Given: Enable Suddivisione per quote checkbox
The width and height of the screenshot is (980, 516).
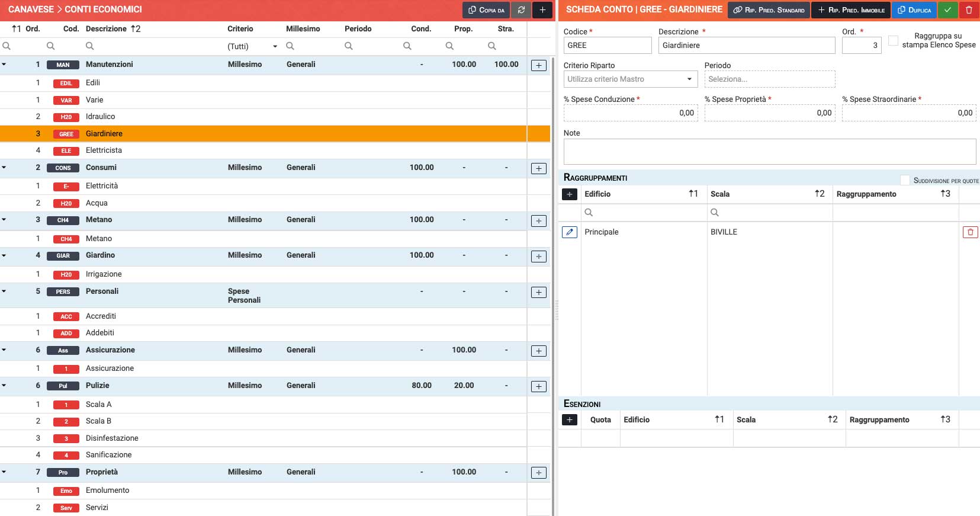Looking at the screenshot, I should pyautogui.click(x=905, y=180).
